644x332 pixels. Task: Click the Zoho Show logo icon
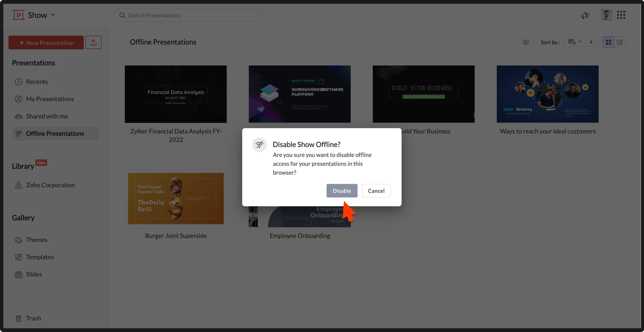pyautogui.click(x=19, y=15)
